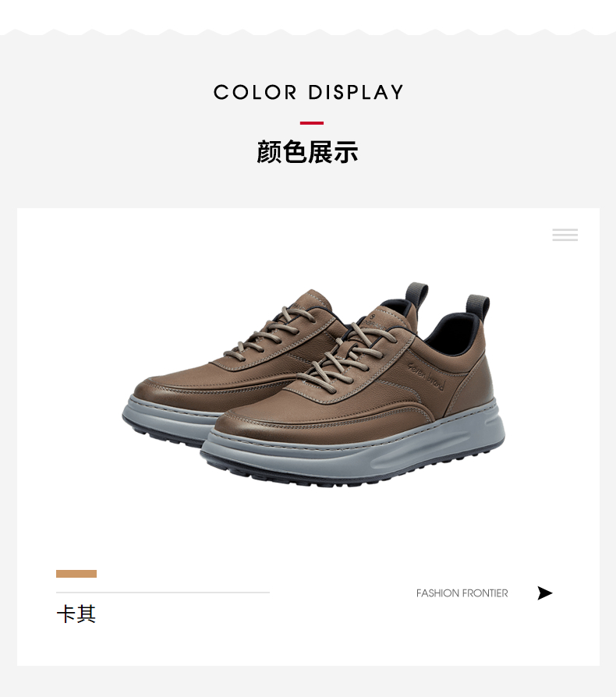Click the FASHION FRONTIER text link
This screenshot has width=616, height=697.
coord(462,593)
